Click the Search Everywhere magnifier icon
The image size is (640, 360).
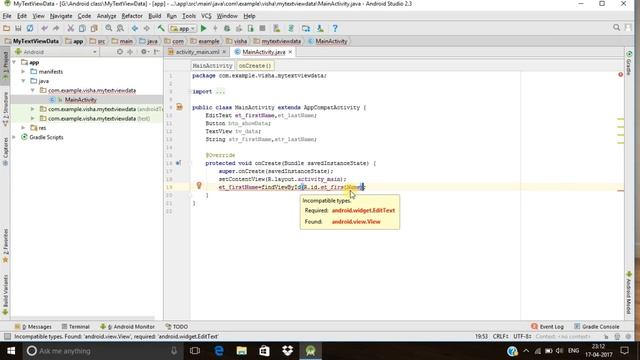[x=616, y=28]
